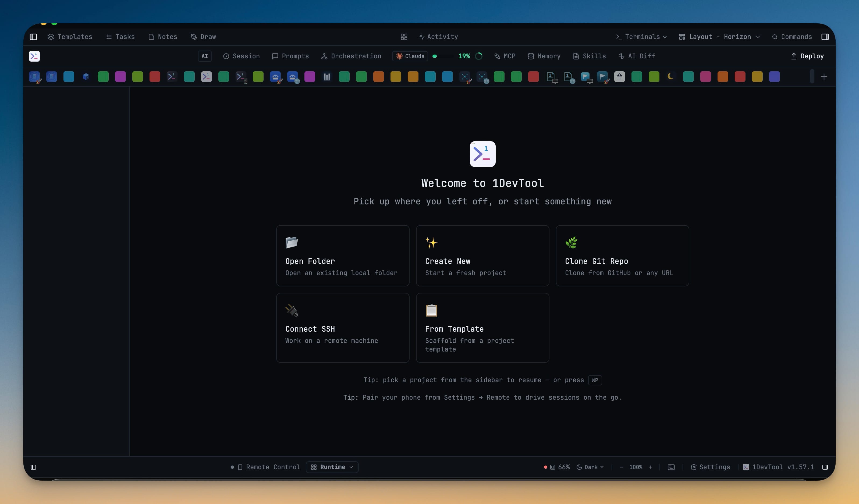Screen dimensions: 859x504
Task: Select the bank building project icon
Action: [x=619, y=77]
